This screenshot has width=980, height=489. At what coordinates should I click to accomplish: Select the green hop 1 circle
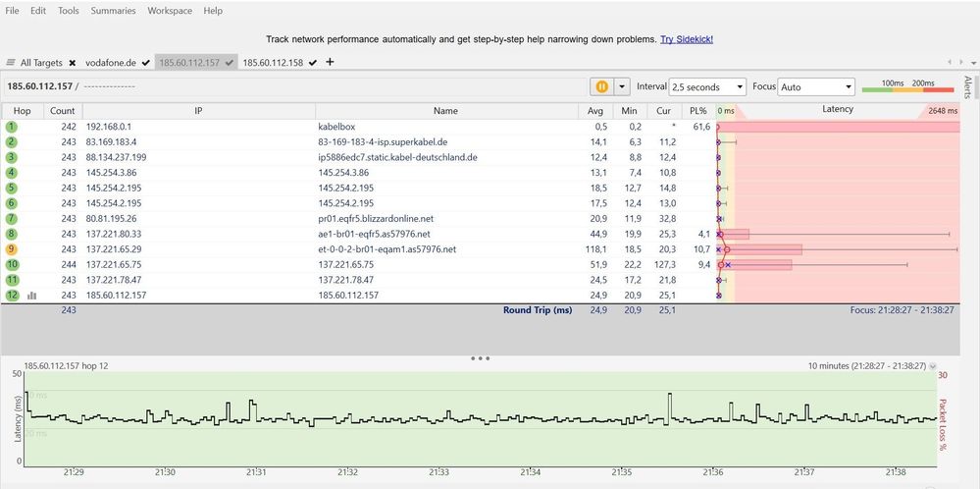(12, 127)
